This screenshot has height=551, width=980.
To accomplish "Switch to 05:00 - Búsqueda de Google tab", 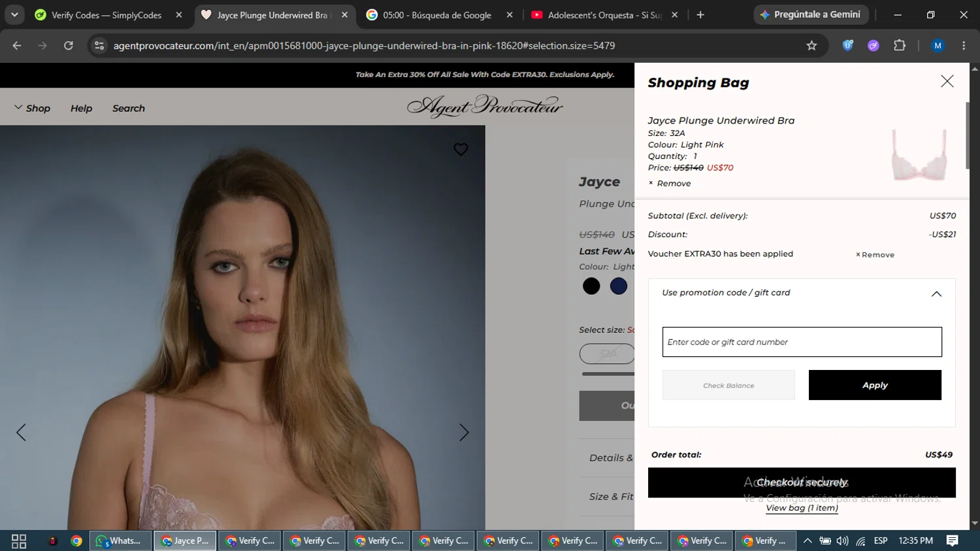I will (437, 15).
